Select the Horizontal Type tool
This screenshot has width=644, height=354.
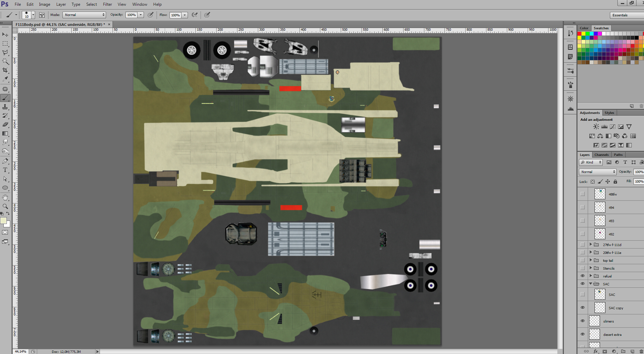(5, 170)
